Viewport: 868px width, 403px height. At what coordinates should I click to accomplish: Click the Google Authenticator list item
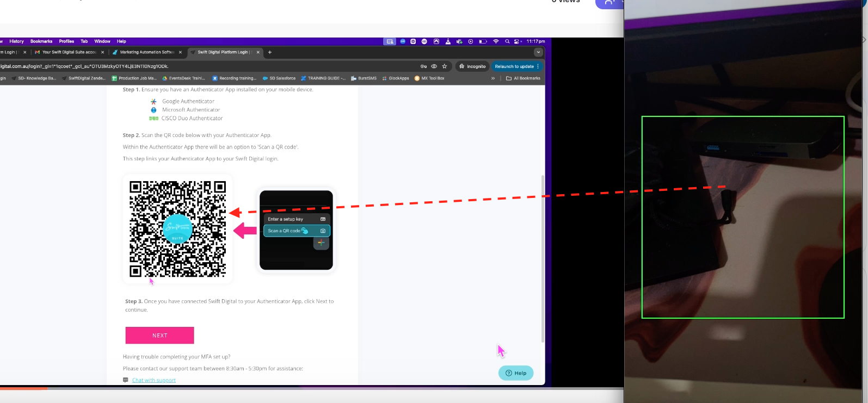[183, 101]
